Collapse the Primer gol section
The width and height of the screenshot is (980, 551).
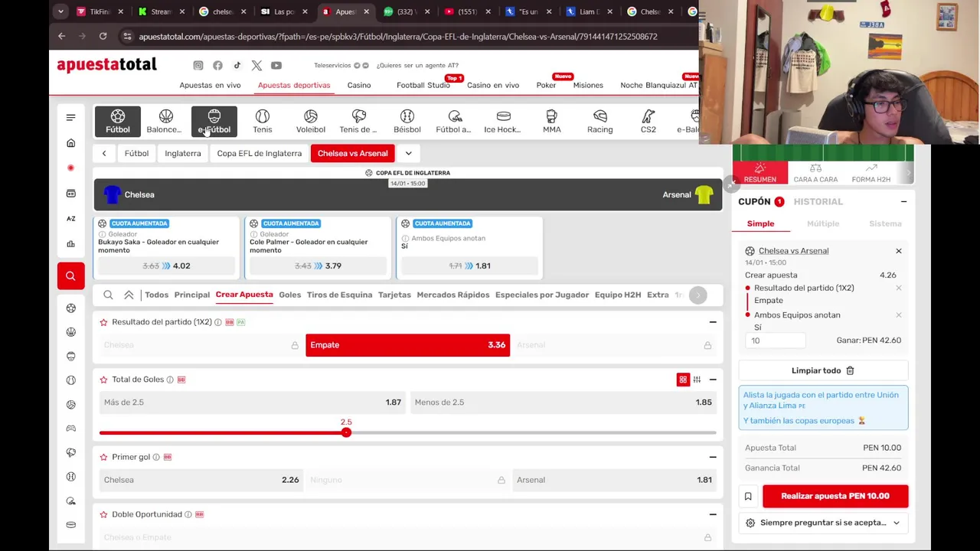[713, 457]
